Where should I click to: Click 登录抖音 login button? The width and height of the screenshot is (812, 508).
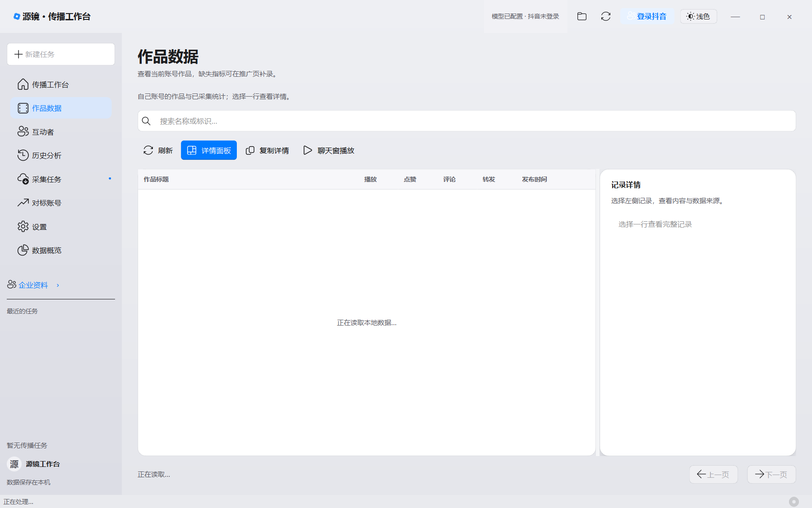647,16
